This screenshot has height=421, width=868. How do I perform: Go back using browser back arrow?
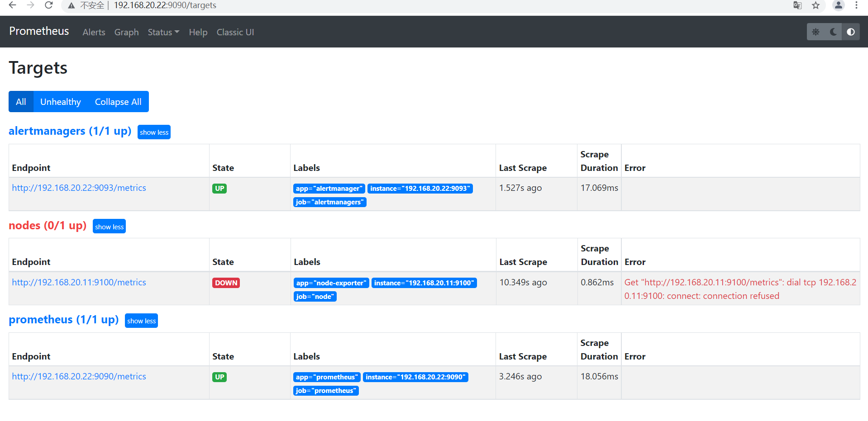(13, 5)
